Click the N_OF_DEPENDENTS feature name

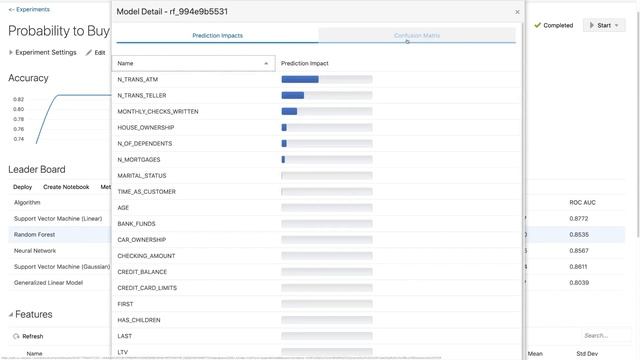point(144,144)
